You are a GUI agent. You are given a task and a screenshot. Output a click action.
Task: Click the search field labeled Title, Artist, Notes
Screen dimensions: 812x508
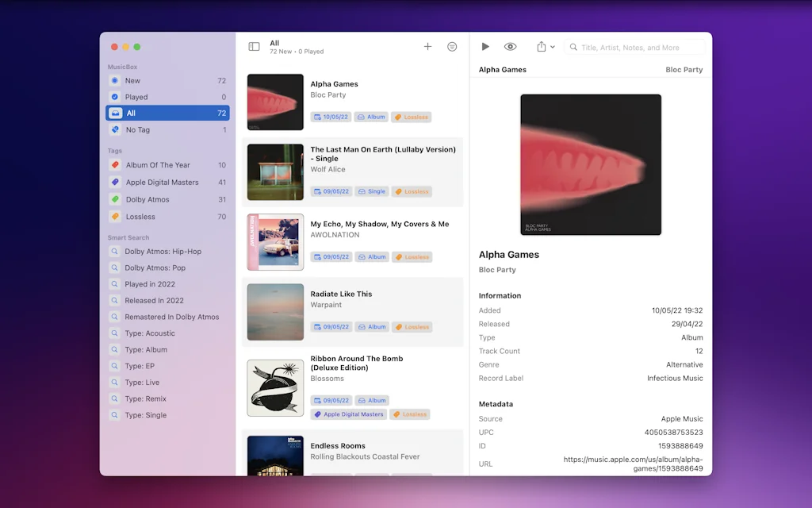(634, 47)
